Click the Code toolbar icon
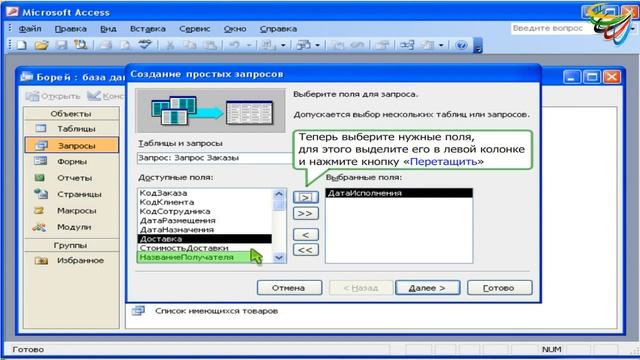This screenshot has height=360, width=640. (338, 45)
